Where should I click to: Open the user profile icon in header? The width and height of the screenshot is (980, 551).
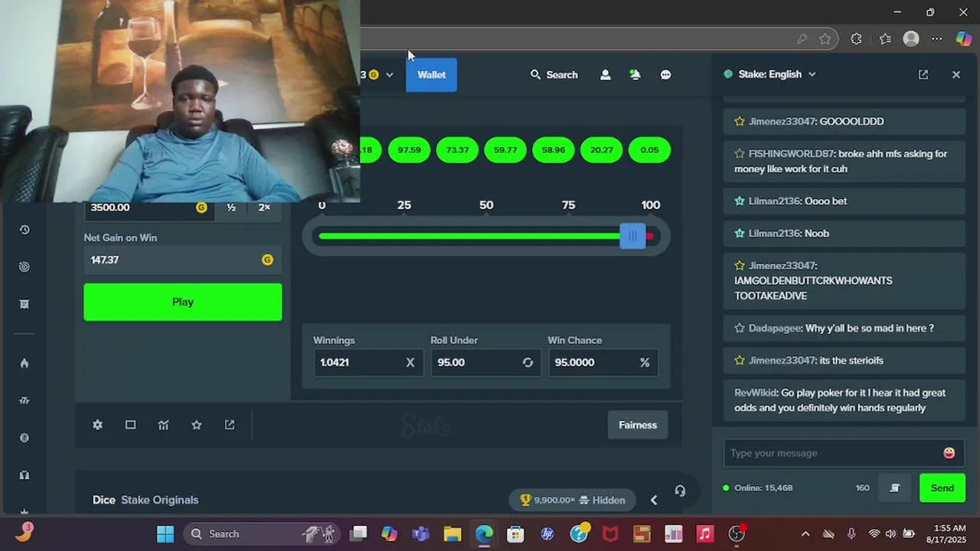tap(605, 74)
